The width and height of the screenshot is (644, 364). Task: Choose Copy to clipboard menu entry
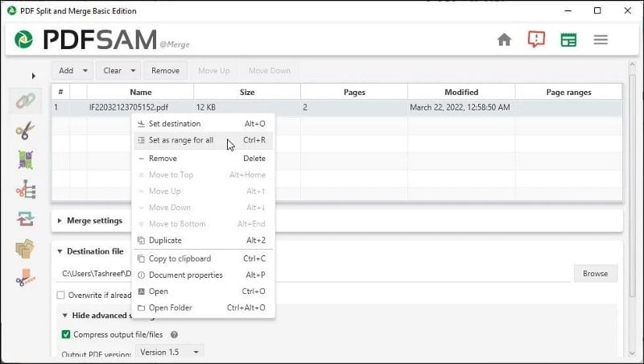point(204,259)
